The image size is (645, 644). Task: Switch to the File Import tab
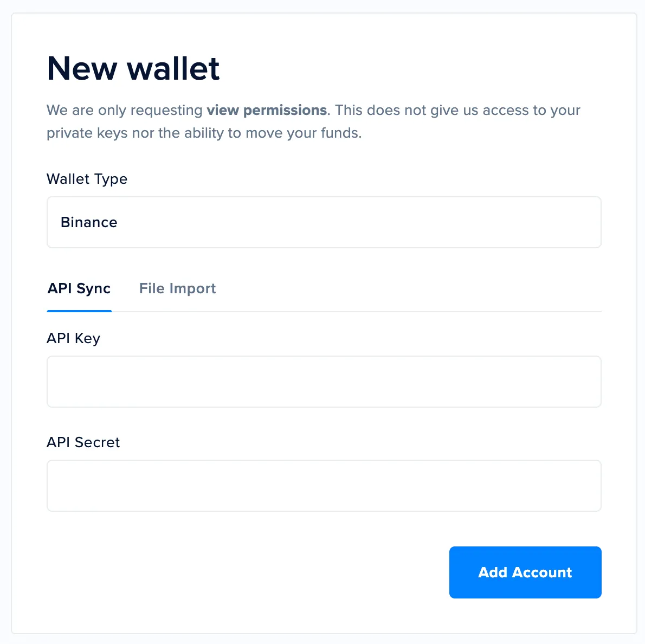coord(177,288)
